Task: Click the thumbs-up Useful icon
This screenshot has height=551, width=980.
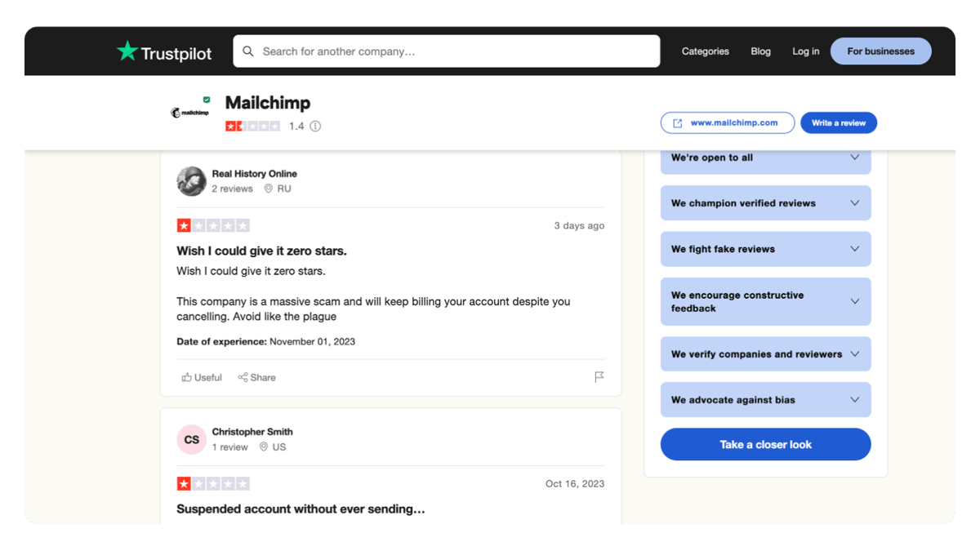Action: point(187,377)
